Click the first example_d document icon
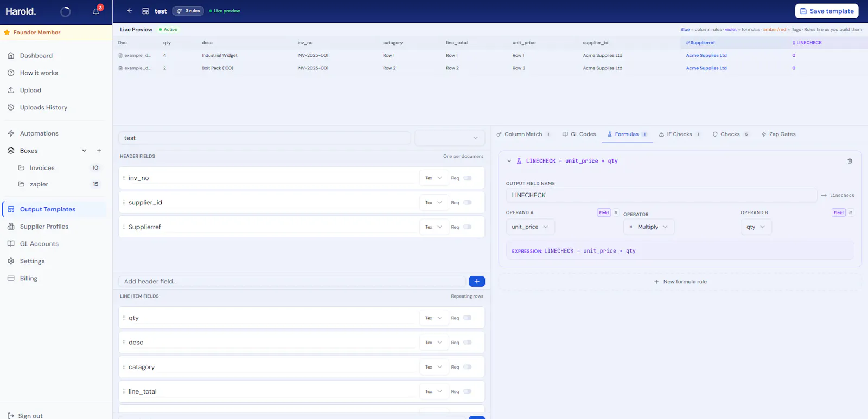868x419 pixels. pyautogui.click(x=120, y=55)
